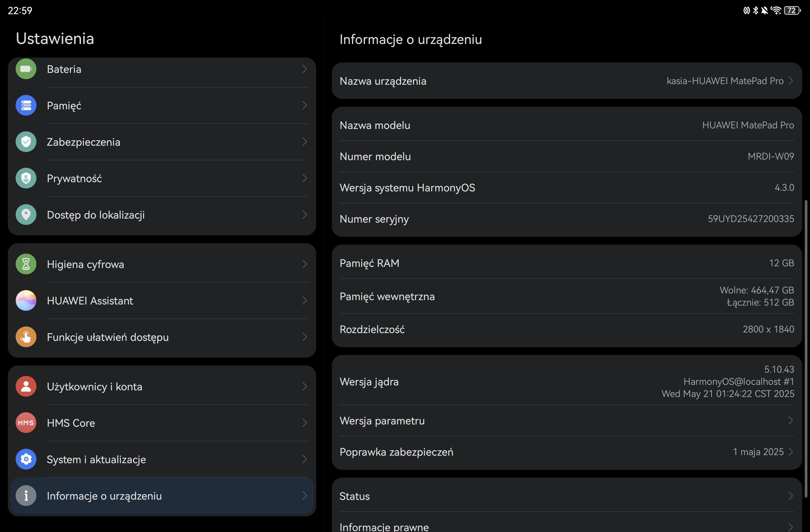Open the Wersja parametru chevron
This screenshot has width=810, height=532.
coord(791,420)
